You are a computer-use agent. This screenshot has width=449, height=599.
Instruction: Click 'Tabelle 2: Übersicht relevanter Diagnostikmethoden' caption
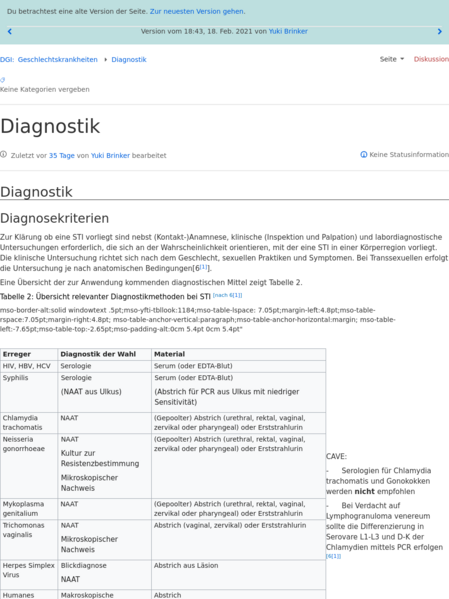coord(105,296)
